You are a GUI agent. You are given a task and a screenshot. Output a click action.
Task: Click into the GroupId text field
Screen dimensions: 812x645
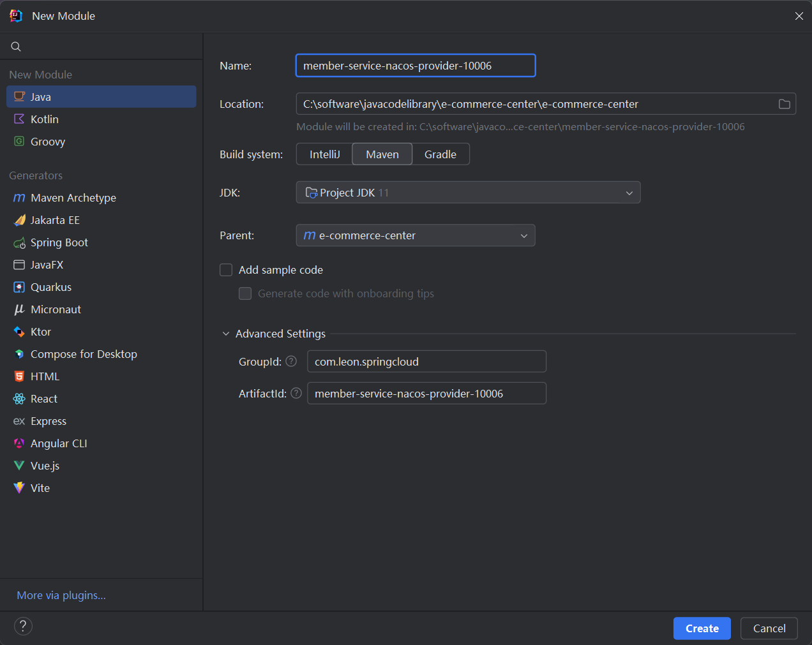coord(426,362)
